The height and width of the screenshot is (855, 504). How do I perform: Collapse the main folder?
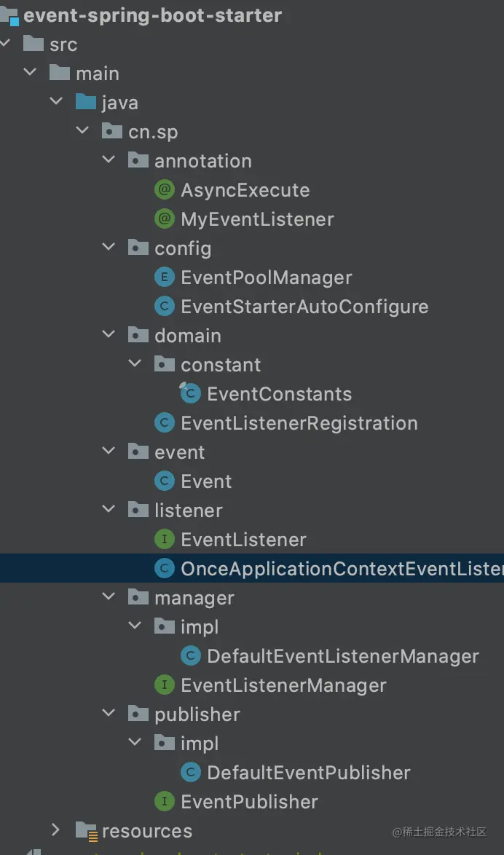[x=29, y=72]
